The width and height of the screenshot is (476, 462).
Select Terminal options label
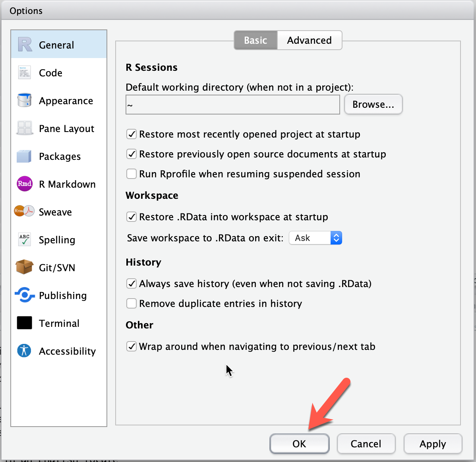[x=59, y=324]
